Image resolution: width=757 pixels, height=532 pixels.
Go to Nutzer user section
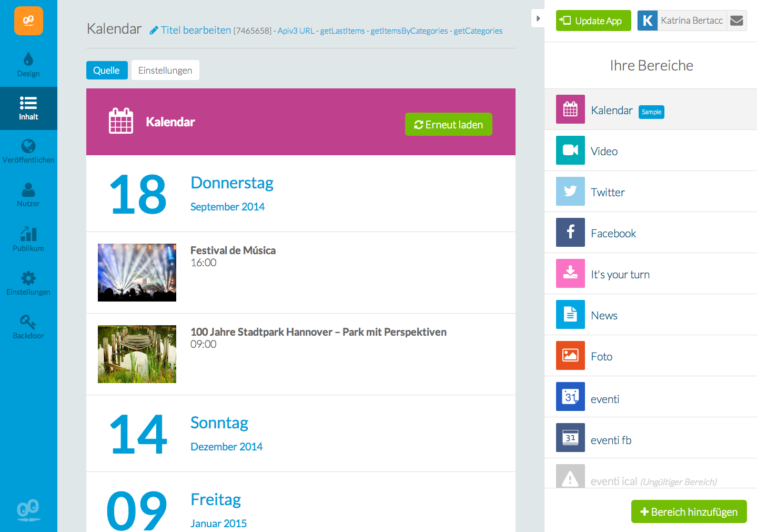point(28,195)
